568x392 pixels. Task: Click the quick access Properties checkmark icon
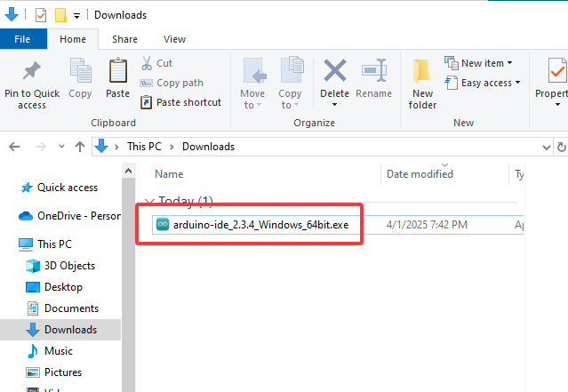(41, 15)
